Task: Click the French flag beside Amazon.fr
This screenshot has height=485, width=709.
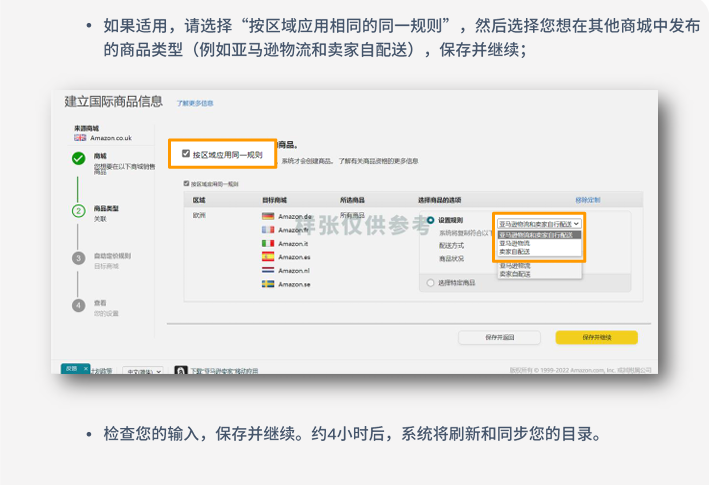Action: coord(268,230)
